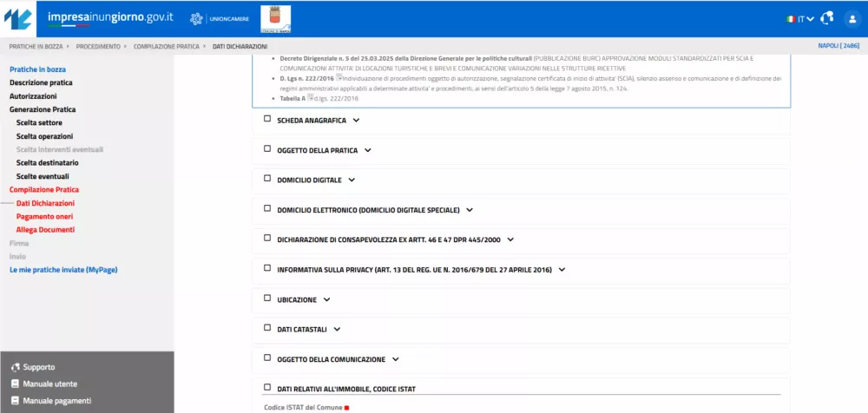868x413 pixels.
Task: Select DATI DICHIARAZIONI breadcrumb
Action: [240, 47]
